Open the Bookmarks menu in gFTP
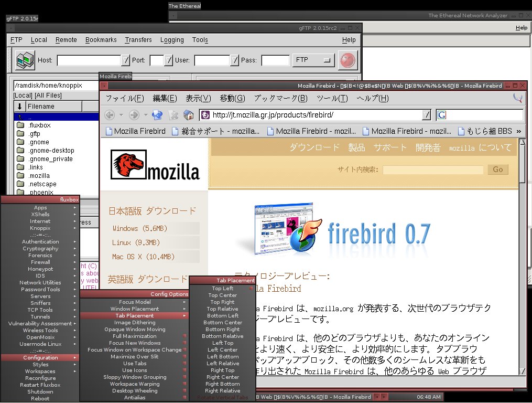The width and height of the screenshot is (532, 403). tap(101, 40)
